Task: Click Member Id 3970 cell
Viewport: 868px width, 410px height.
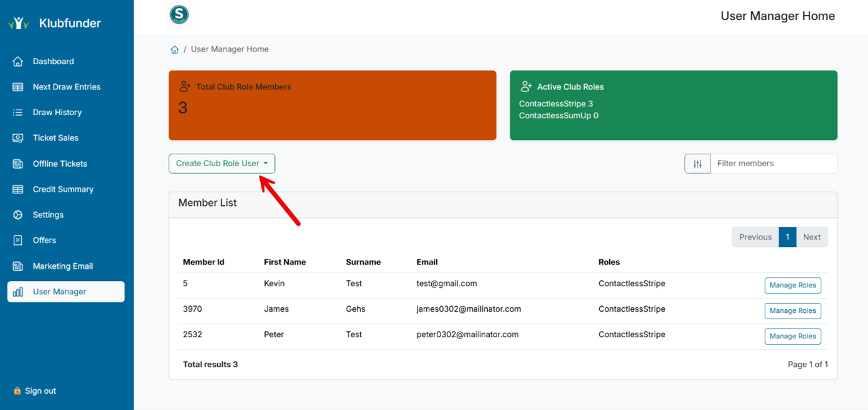Action: point(193,309)
